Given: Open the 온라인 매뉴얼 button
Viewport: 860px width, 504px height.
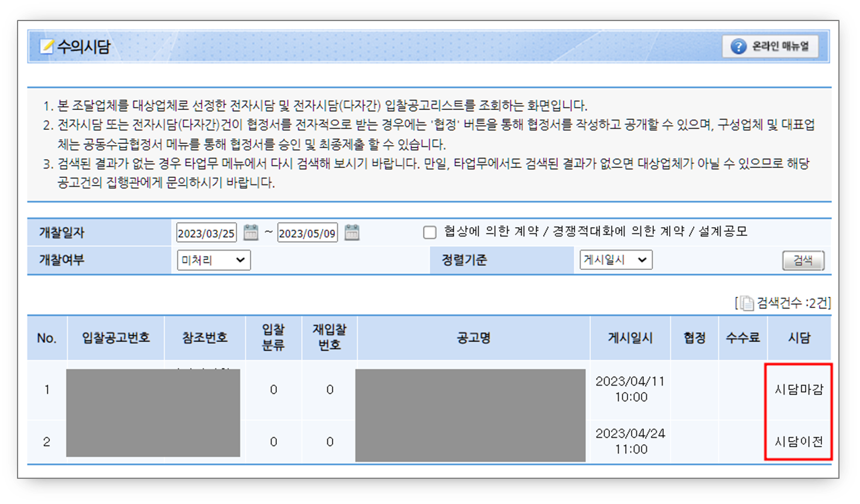Looking at the screenshot, I should [772, 46].
